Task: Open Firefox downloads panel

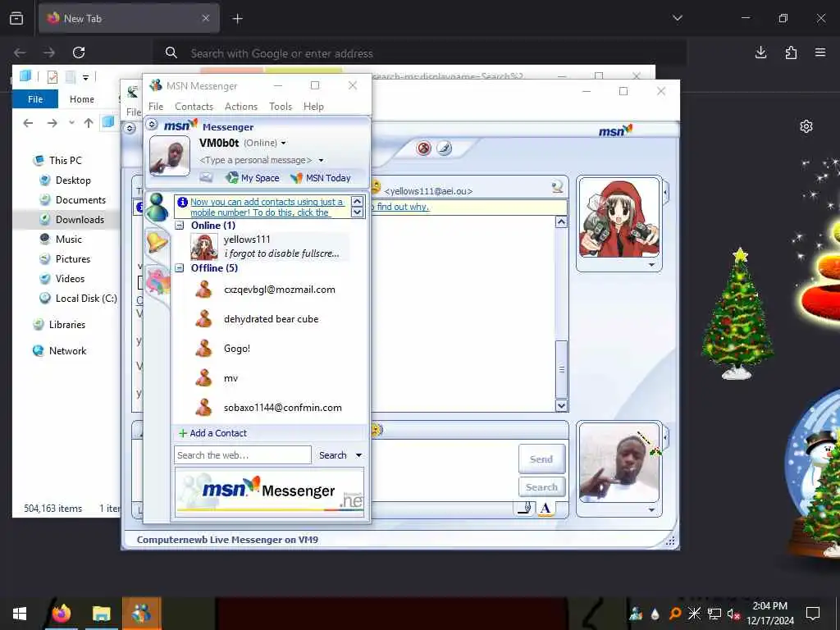Action: click(x=760, y=52)
